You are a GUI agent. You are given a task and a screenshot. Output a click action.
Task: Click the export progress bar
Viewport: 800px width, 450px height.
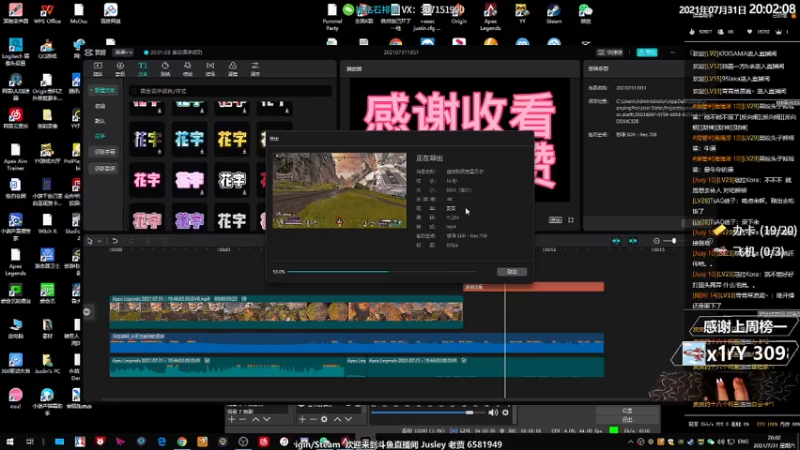[382, 271]
